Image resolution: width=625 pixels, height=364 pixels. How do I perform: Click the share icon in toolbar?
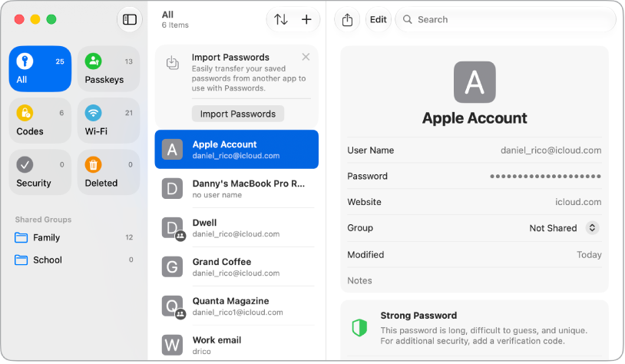[x=347, y=19]
